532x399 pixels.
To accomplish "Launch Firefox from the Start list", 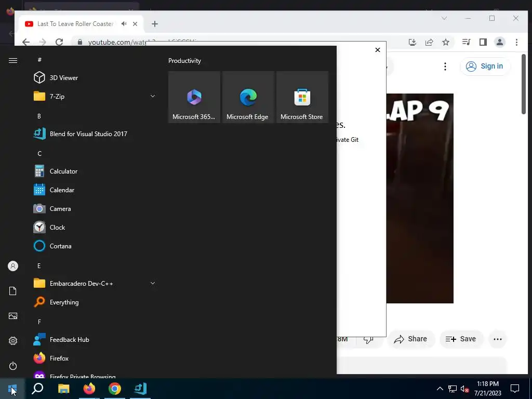I will (x=95, y=358).
